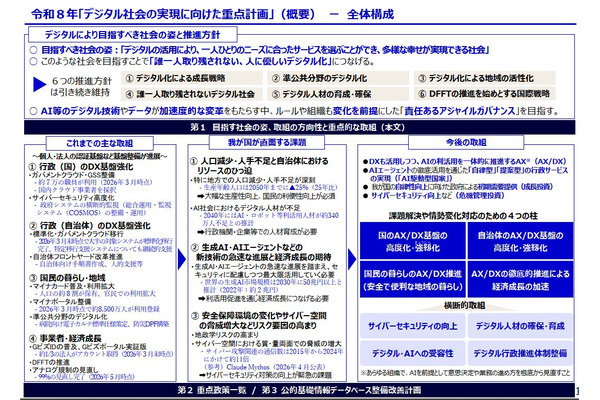Click the line "➡行政機関・企業等での人材育成が必要"
The image size is (600, 400).
257,232
